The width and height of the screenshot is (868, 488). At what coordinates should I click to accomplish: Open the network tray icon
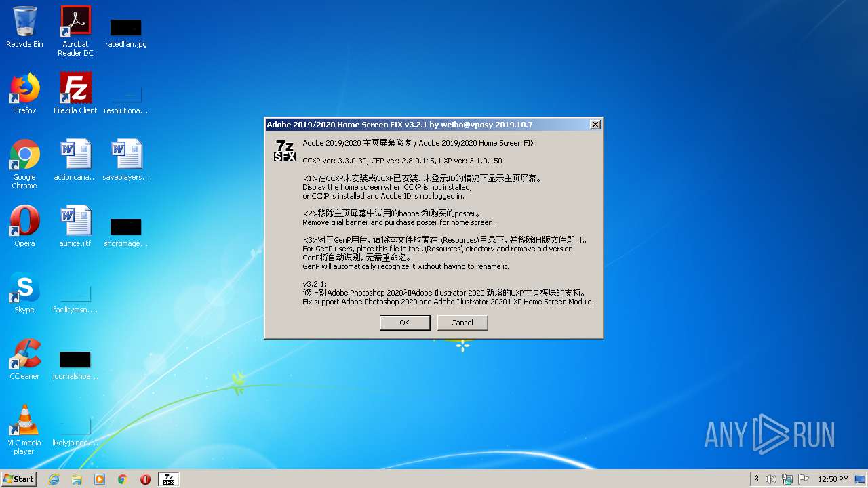(x=787, y=479)
